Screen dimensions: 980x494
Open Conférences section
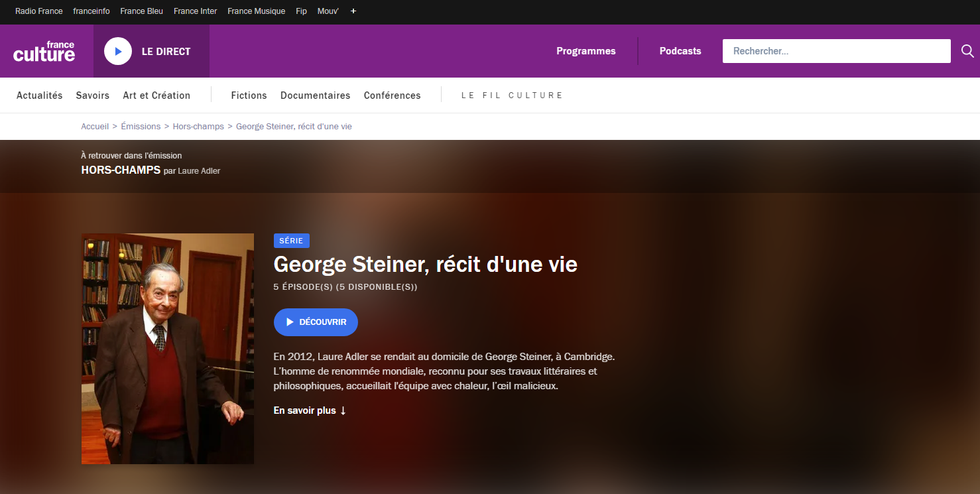pos(392,95)
